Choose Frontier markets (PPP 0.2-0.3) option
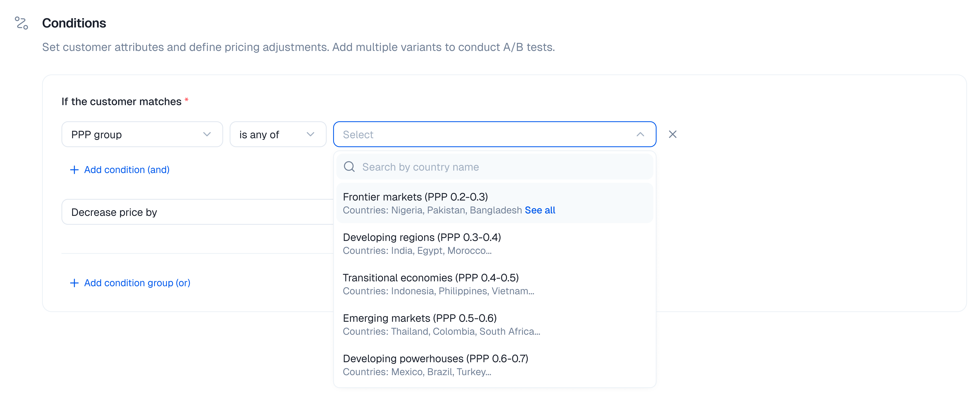980x401 pixels. [415, 197]
